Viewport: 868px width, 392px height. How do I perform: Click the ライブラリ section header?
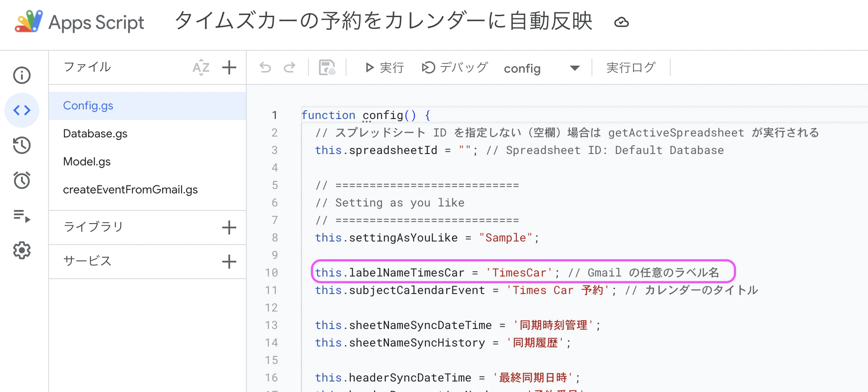pos(93,227)
